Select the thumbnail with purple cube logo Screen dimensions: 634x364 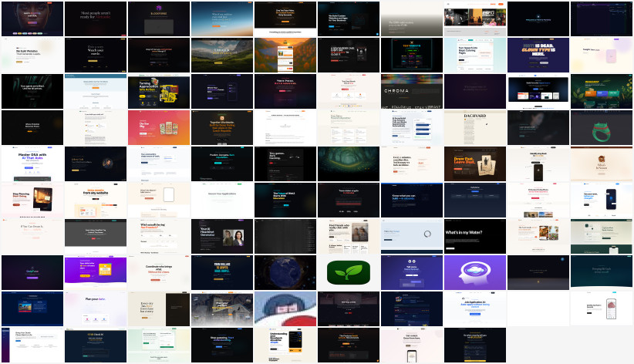[159, 19]
